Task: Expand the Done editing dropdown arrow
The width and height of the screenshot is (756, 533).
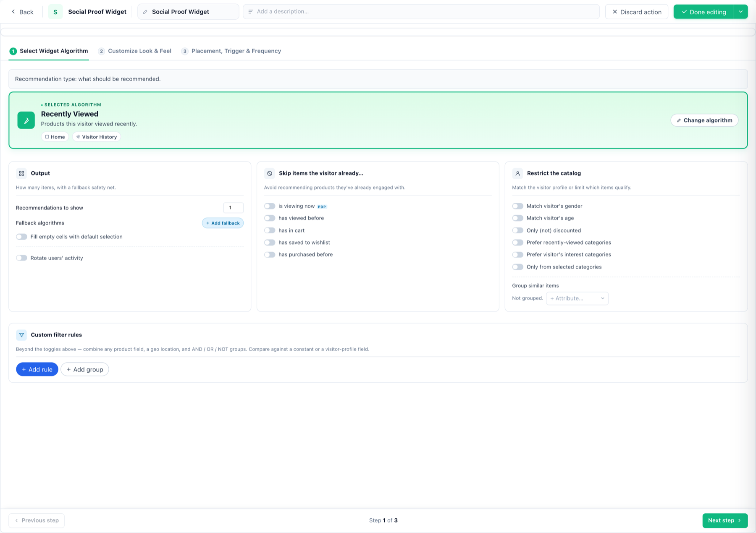Action: (x=741, y=12)
